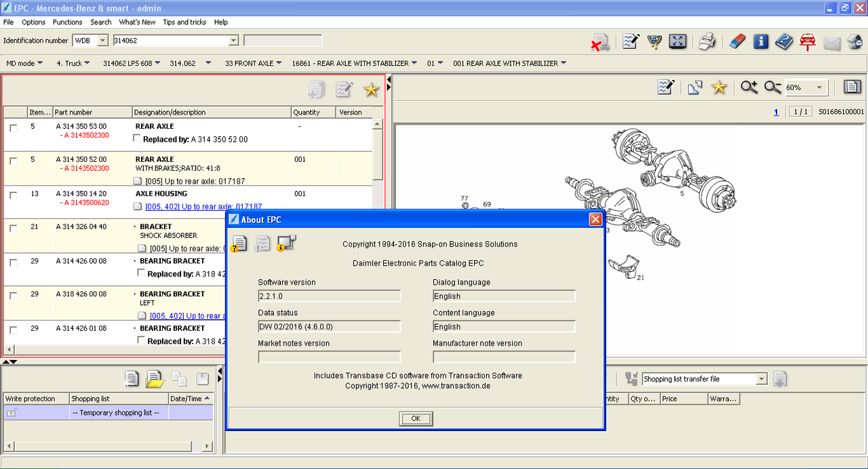Open the Options menu

click(x=34, y=22)
